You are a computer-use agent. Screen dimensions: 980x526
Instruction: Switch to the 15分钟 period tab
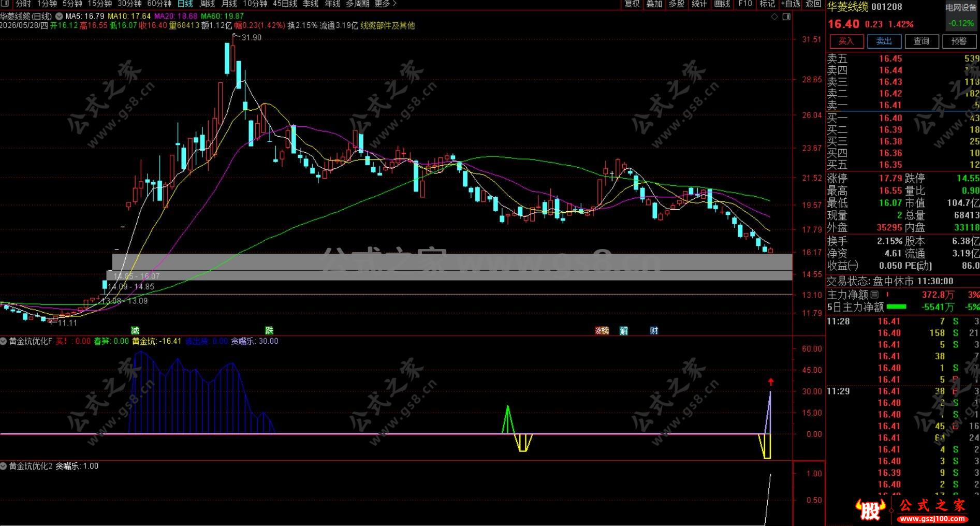[99, 4]
